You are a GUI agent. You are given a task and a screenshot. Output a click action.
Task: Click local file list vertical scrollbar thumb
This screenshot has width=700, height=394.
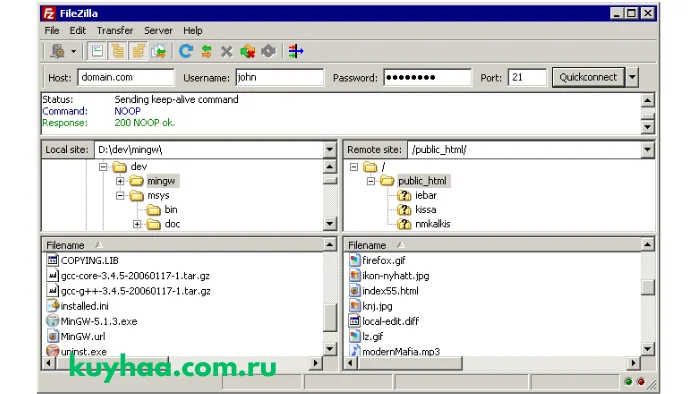tap(330, 318)
